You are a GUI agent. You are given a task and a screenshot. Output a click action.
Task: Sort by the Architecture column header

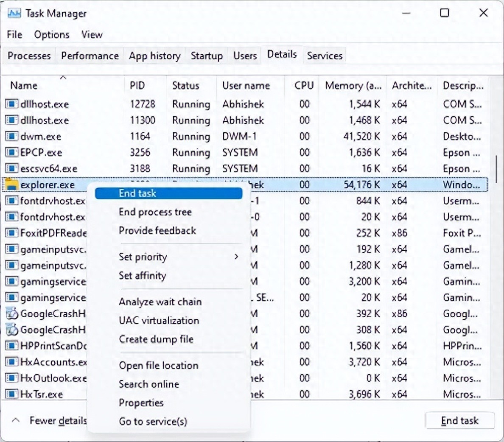[412, 85]
